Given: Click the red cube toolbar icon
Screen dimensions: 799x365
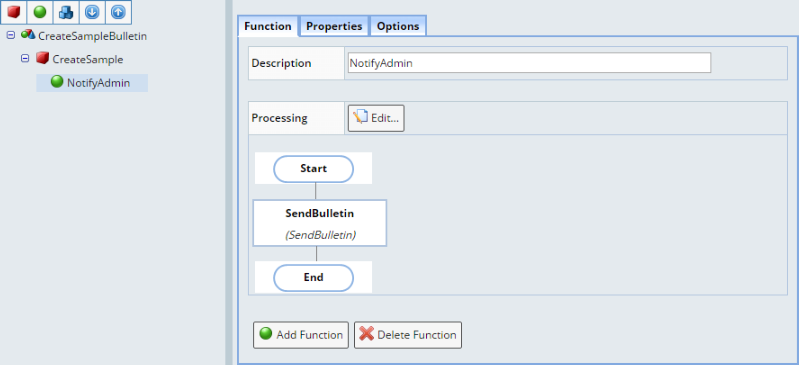Looking at the screenshot, I should (13, 12).
